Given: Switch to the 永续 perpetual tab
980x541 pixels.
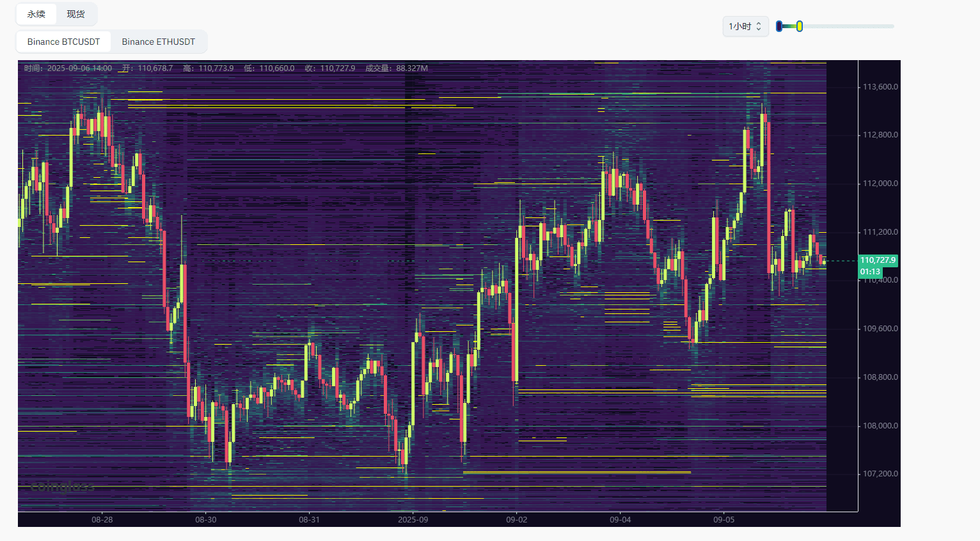Looking at the screenshot, I should click(36, 14).
